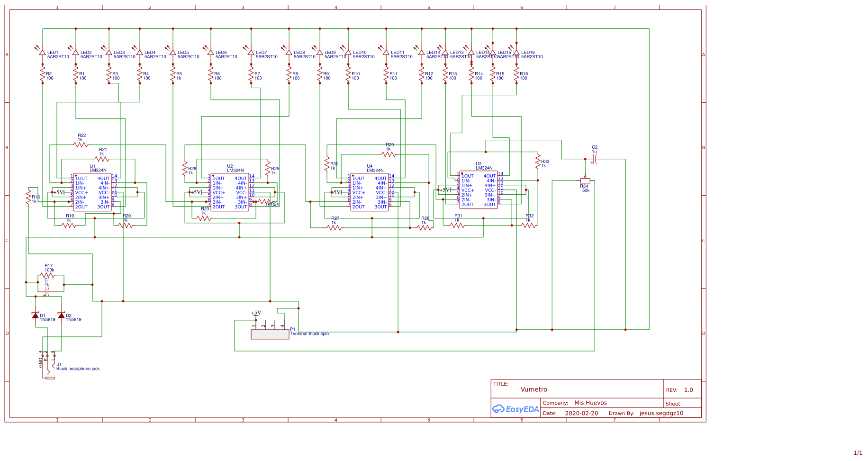
Task: Select the R21 1k resistor symbol
Action: (102, 159)
